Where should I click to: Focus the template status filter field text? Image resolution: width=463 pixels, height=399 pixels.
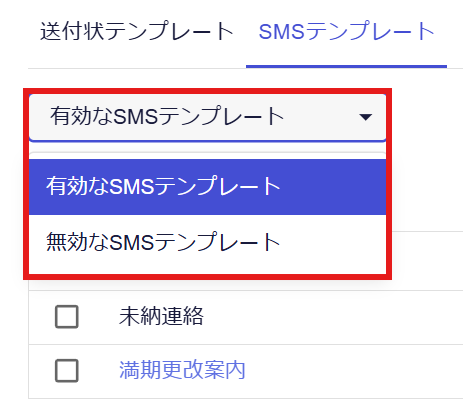[167, 117]
